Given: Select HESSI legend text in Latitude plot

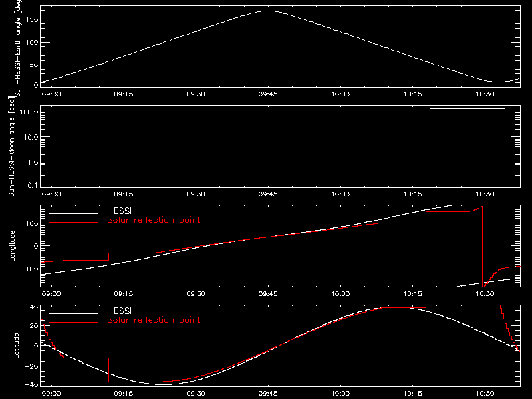Looking at the screenshot, I should click(119, 311).
